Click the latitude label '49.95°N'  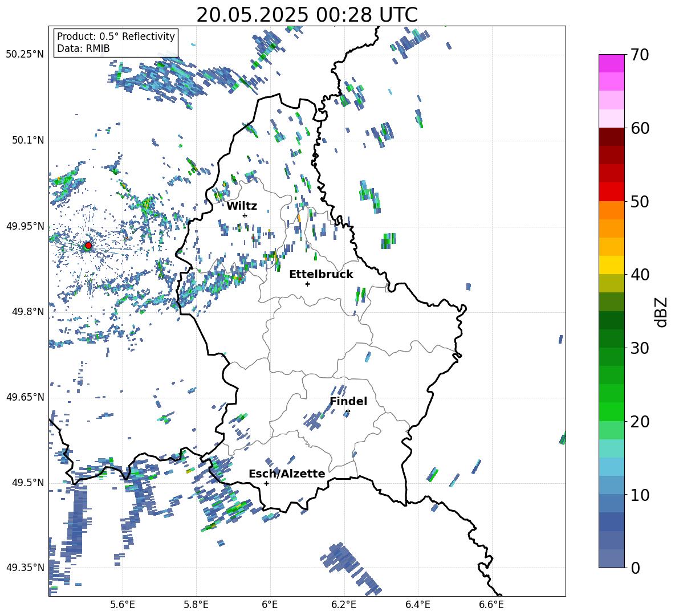click(x=25, y=226)
